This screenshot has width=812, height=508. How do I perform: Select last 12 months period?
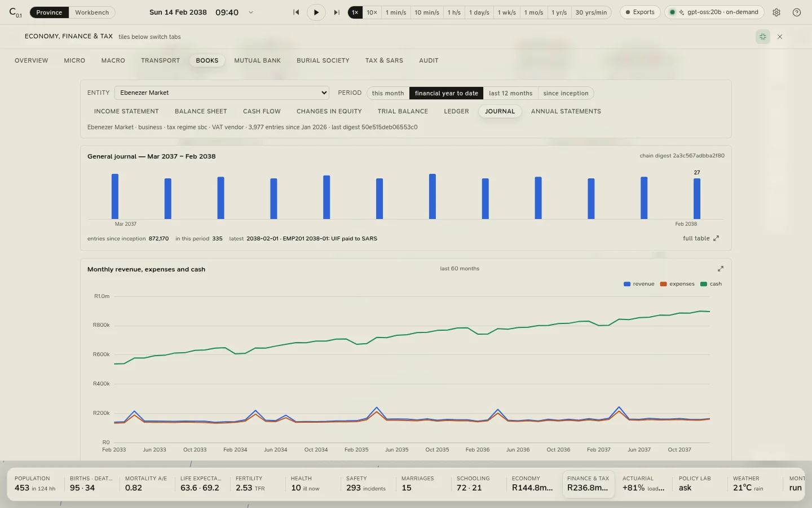pyautogui.click(x=510, y=93)
